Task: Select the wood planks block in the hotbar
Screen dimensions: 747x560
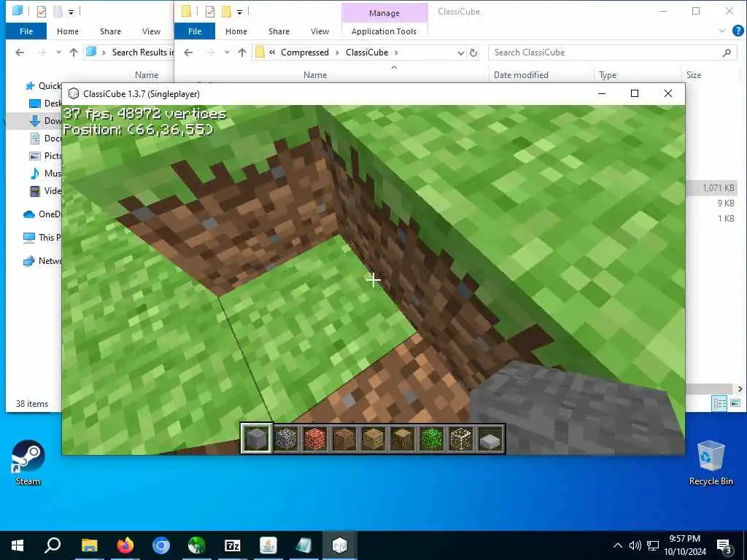Action: [x=373, y=438]
